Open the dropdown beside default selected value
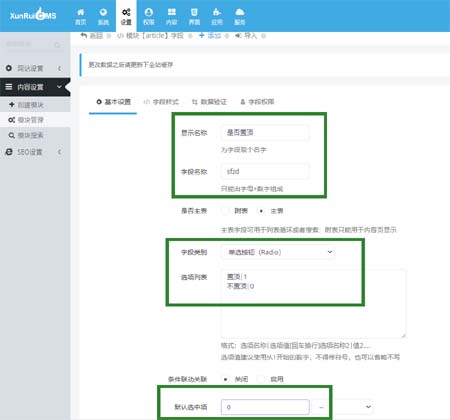 tap(342, 407)
